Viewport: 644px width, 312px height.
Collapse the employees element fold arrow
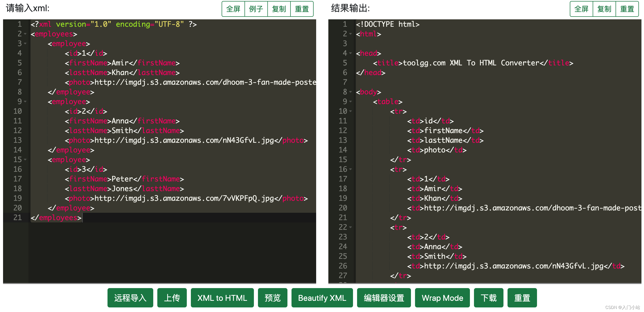pyautogui.click(x=25, y=34)
